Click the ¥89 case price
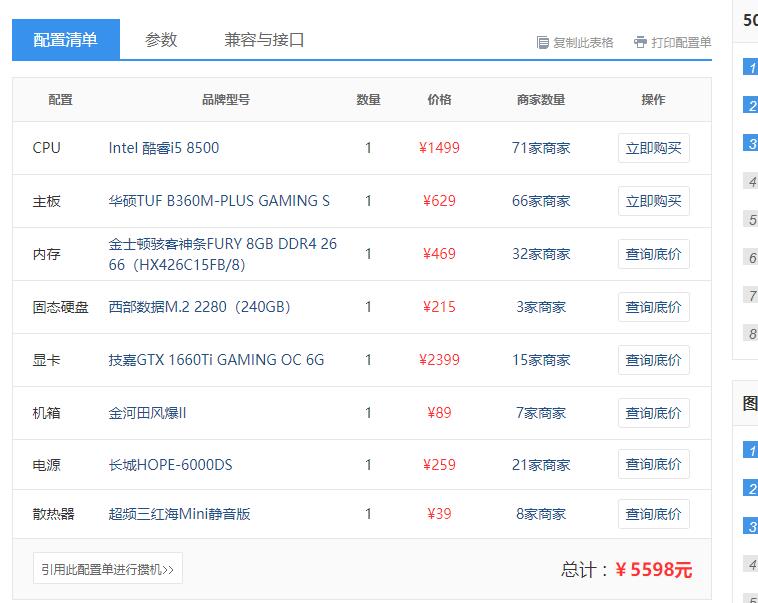Image resolution: width=758 pixels, height=603 pixels. coord(439,412)
